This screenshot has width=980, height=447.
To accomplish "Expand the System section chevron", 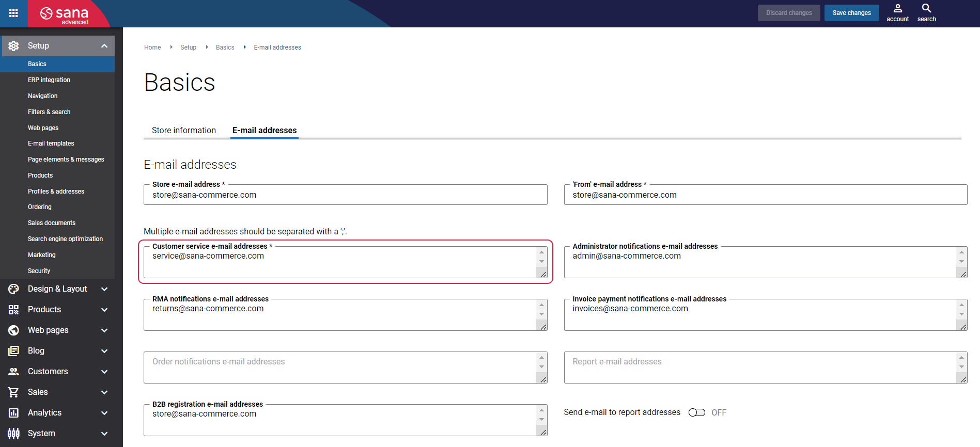I will pos(104,434).
